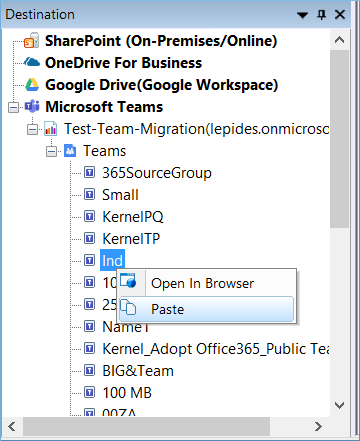Select the KernelTP team

pos(131,239)
